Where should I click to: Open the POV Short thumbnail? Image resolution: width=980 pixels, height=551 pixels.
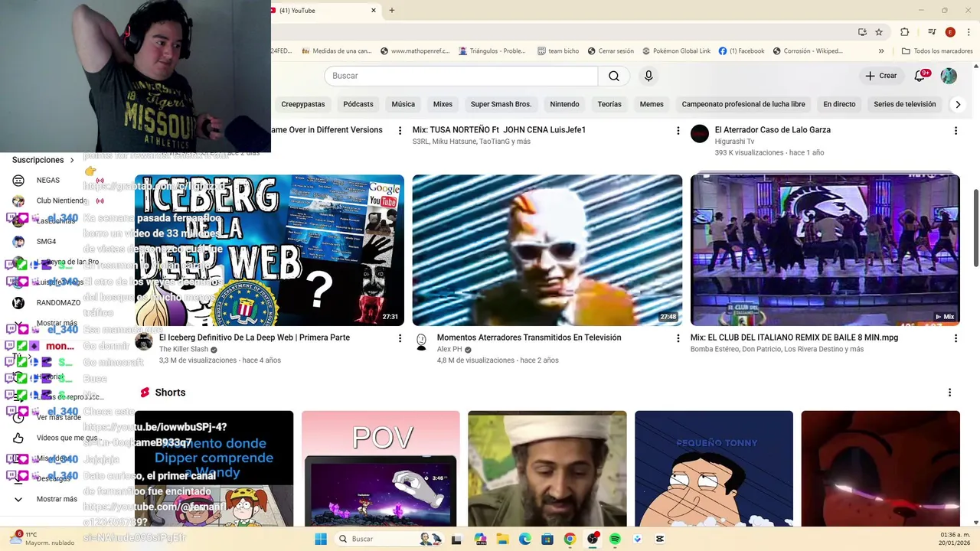tap(381, 468)
